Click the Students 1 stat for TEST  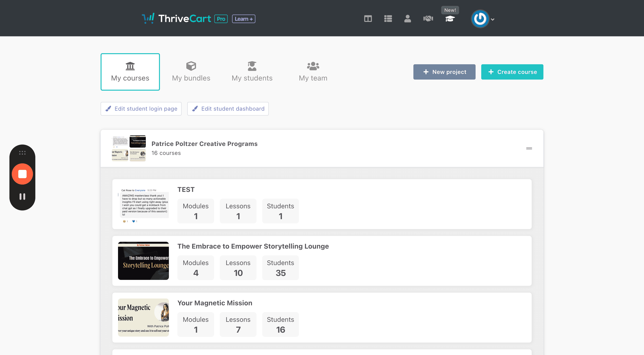click(x=280, y=211)
